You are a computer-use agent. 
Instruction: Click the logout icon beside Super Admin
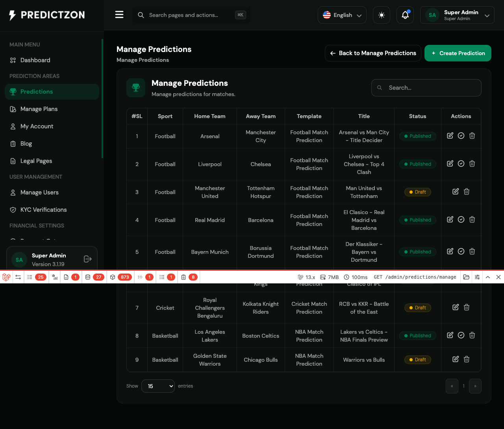point(88,259)
